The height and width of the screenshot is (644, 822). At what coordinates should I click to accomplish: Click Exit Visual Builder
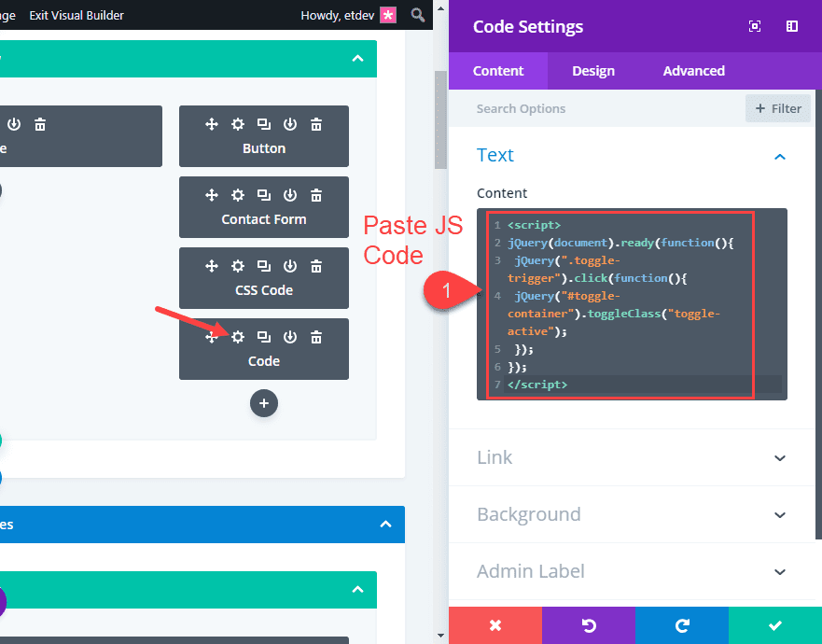[x=77, y=15]
